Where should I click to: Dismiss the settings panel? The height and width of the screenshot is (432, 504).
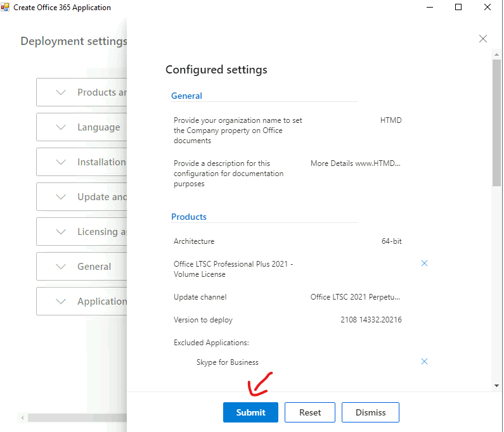click(x=370, y=412)
